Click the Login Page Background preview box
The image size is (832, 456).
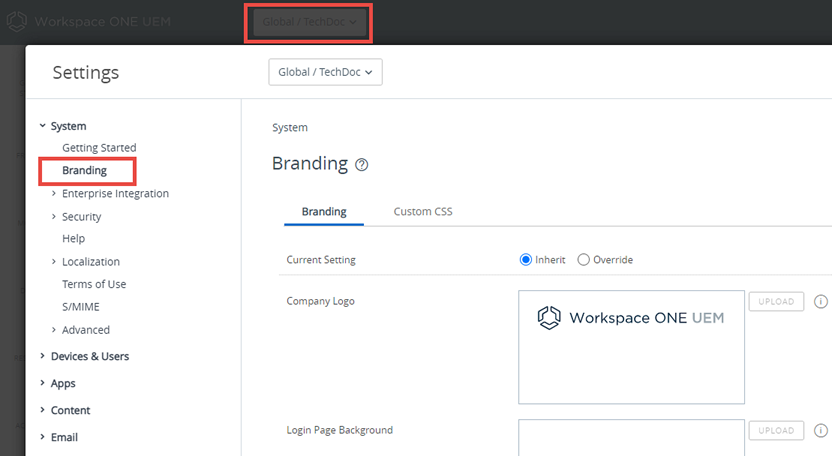point(631,438)
